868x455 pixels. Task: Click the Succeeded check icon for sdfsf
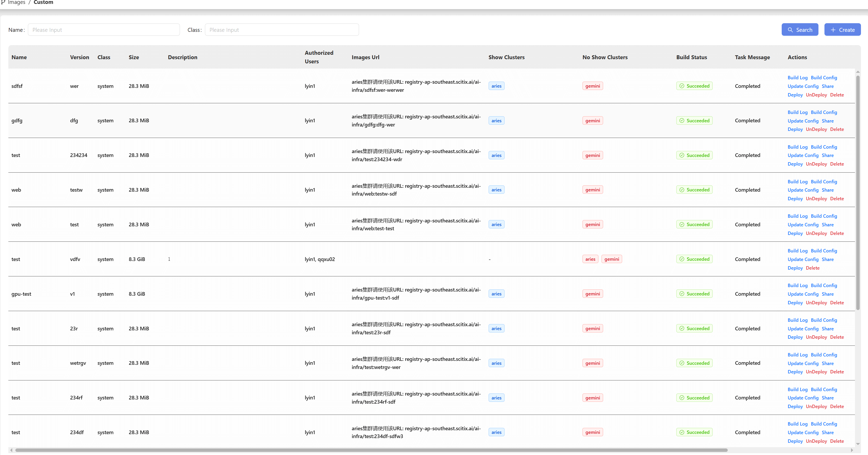pos(682,86)
